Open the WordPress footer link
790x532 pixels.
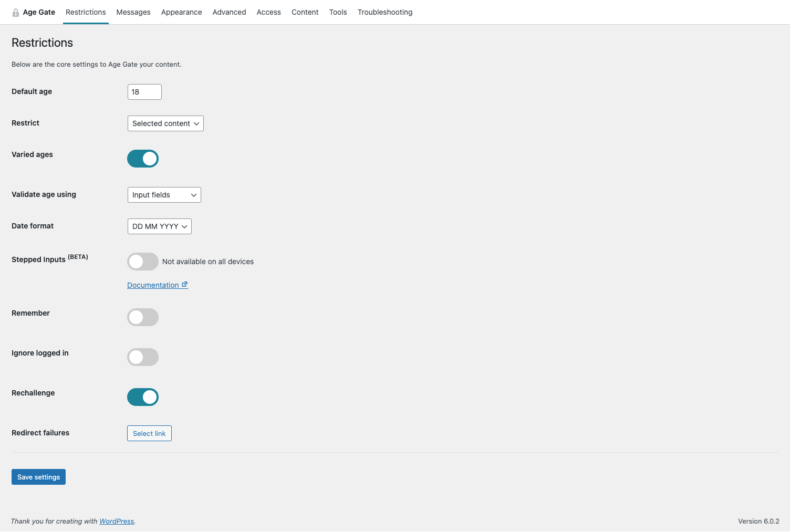117,521
